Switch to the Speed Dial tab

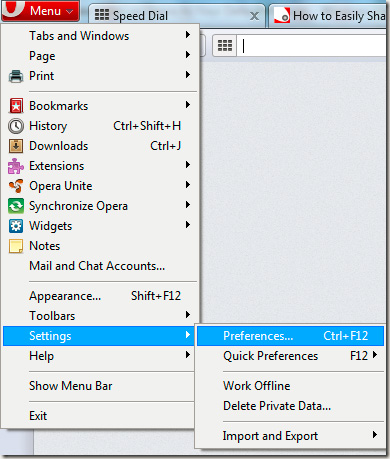coord(177,15)
